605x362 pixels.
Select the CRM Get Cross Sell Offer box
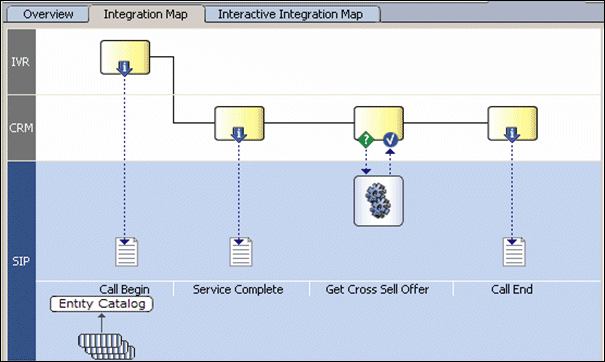pyautogui.click(x=379, y=123)
